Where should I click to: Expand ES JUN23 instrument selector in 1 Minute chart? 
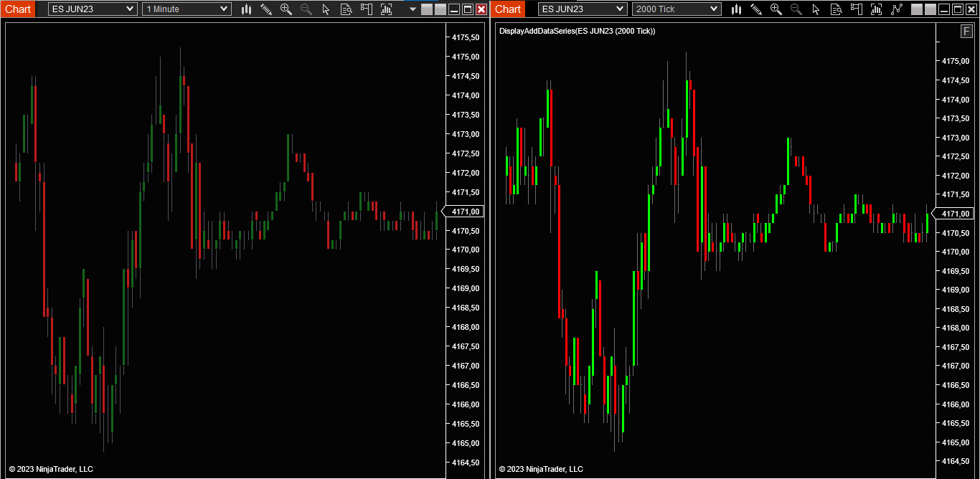93,9
